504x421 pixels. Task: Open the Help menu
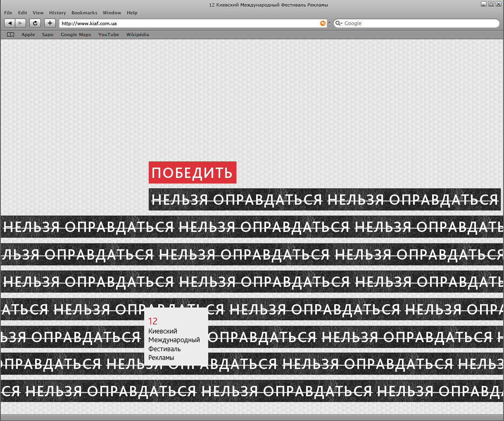tap(132, 13)
